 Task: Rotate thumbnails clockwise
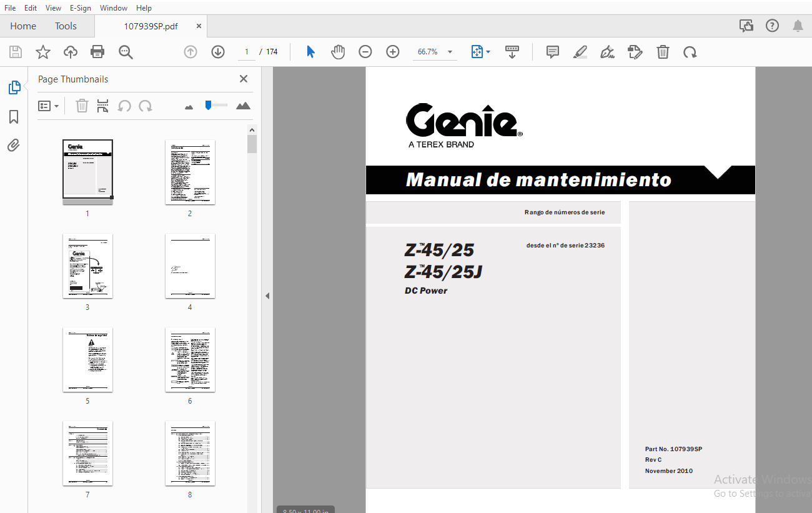[x=146, y=106]
